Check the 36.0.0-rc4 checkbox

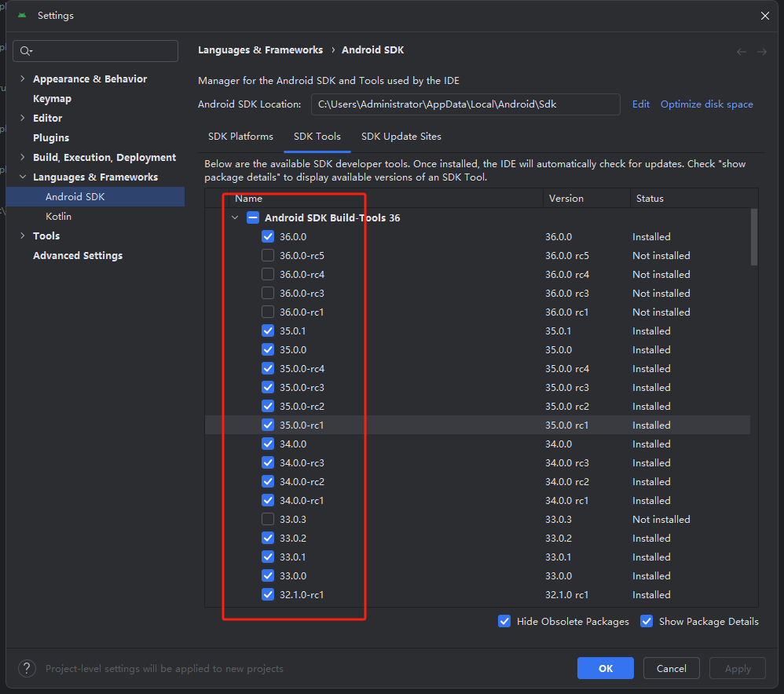pyautogui.click(x=268, y=274)
